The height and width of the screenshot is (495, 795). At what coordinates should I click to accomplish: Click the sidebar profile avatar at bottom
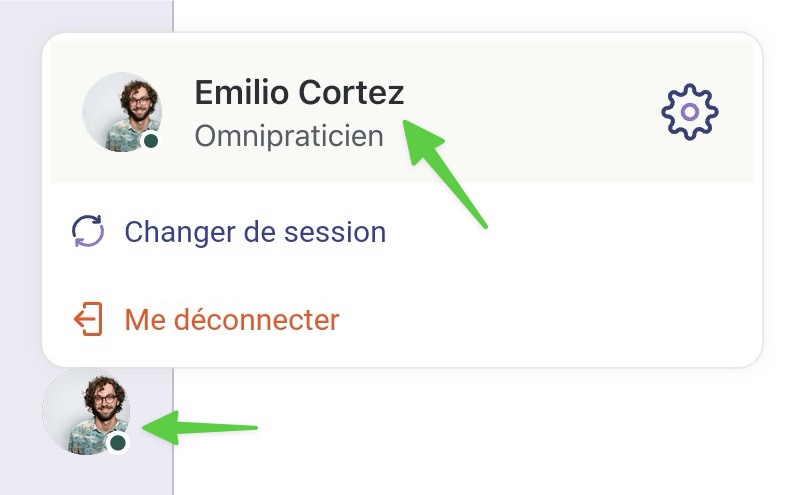86,412
